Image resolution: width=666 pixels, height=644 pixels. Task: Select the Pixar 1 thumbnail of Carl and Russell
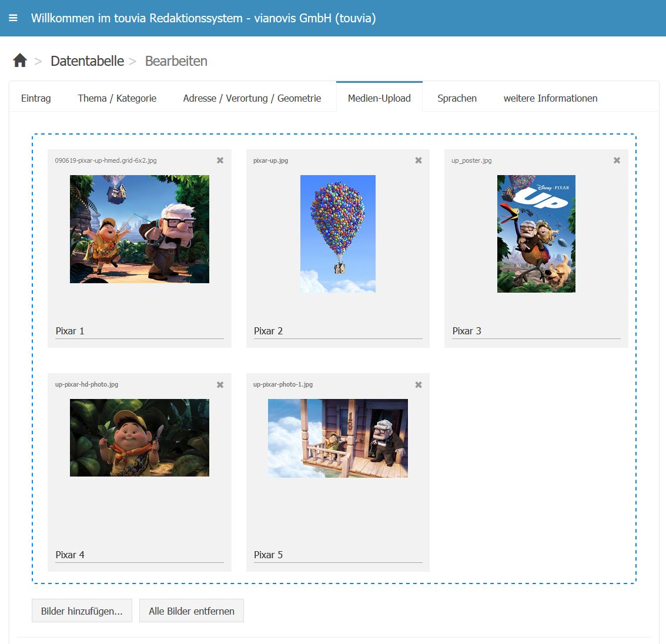click(139, 229)
